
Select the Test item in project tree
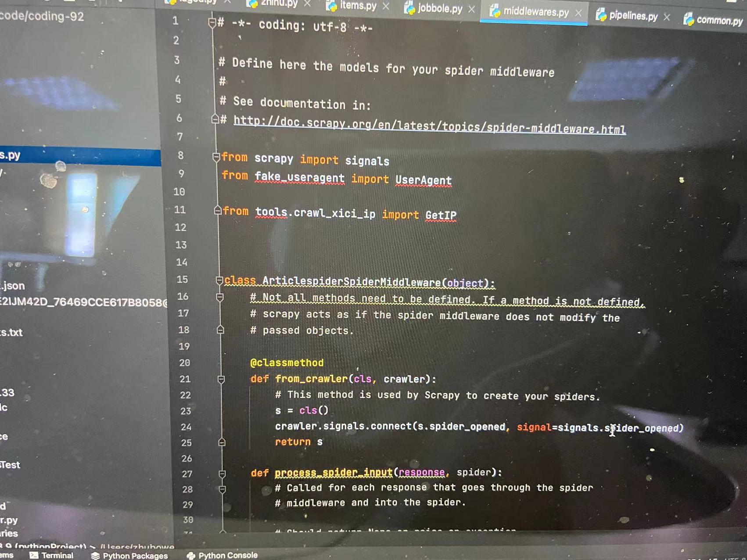tap(10, 465)
